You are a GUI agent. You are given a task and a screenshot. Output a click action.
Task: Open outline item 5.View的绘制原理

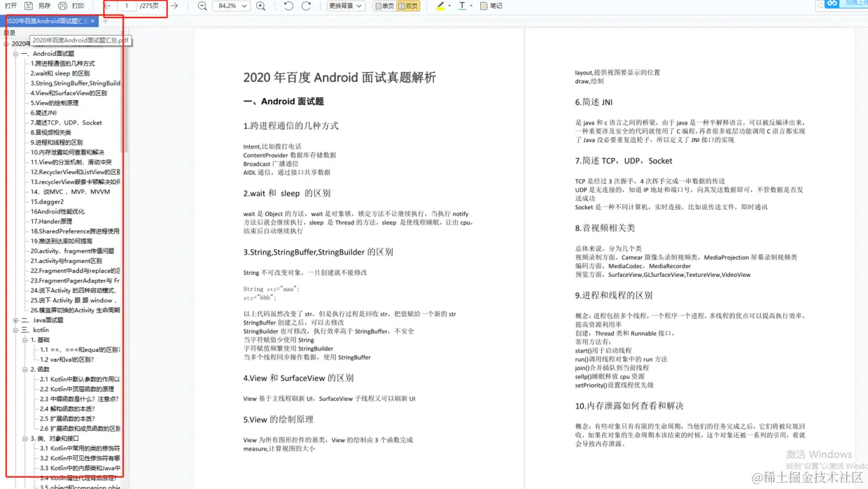54,103
